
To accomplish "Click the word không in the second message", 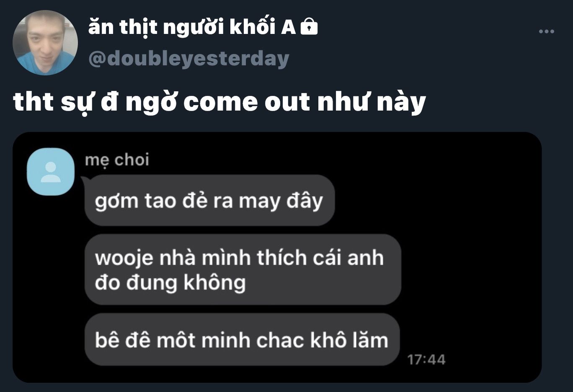I will (x=214, y=283).
